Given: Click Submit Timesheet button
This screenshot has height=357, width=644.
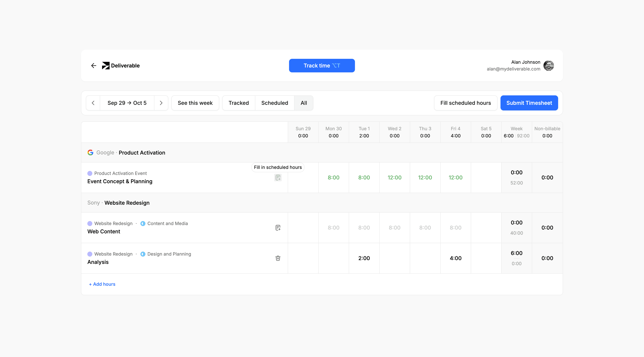Looking at the screenshot, I should pyautogui.click(x=529, y=103).
